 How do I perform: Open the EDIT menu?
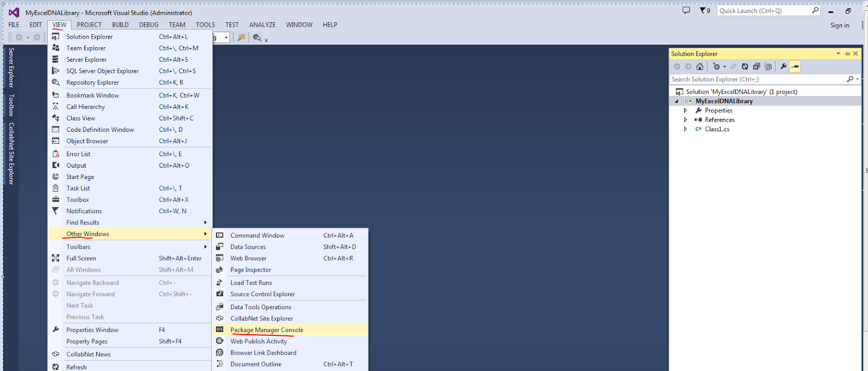[x=36, y=25]
